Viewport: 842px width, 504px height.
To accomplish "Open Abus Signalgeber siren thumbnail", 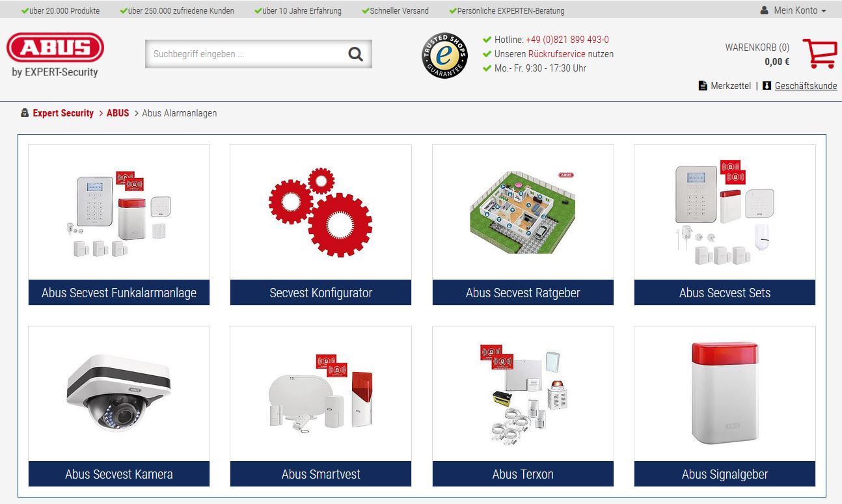I will (725, 394).
